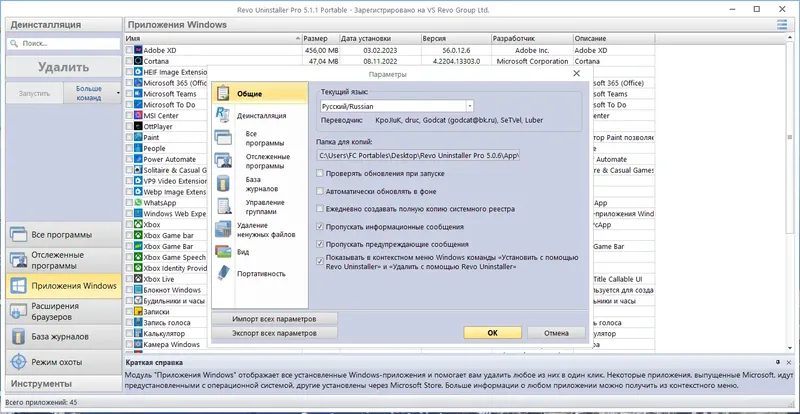Click the Общие settings icon
The image size is (800, 414).
coord(223,93)
